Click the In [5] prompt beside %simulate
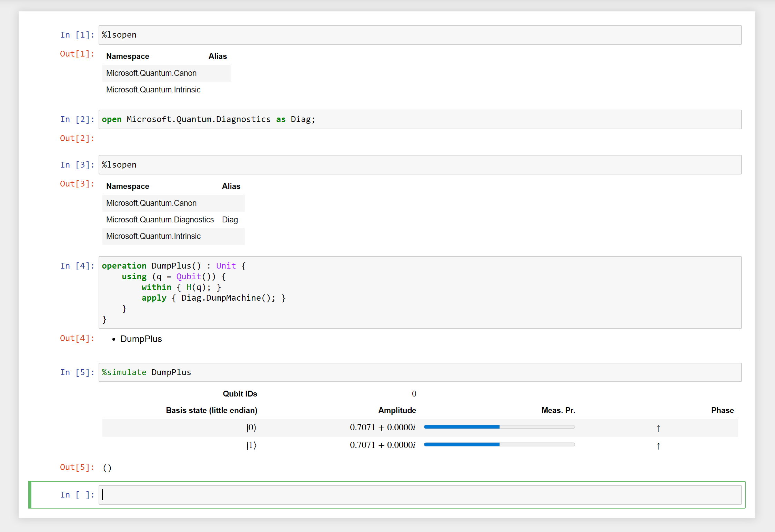 tap(77, 372)
